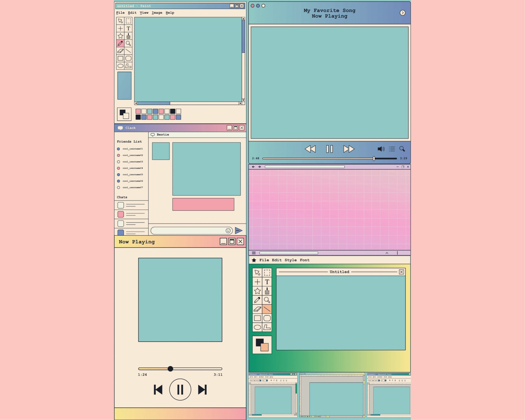
Task: Select the Magnifier tool in the green editor
Action: pos(267,300)
